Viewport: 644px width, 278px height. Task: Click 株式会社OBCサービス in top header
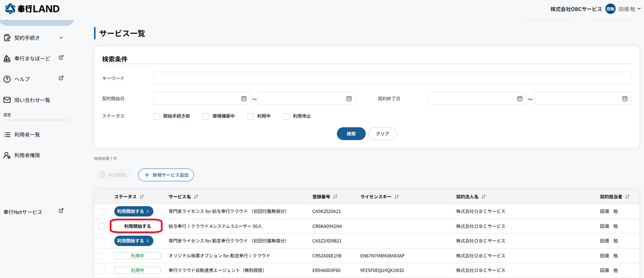[x=576, y=9]
